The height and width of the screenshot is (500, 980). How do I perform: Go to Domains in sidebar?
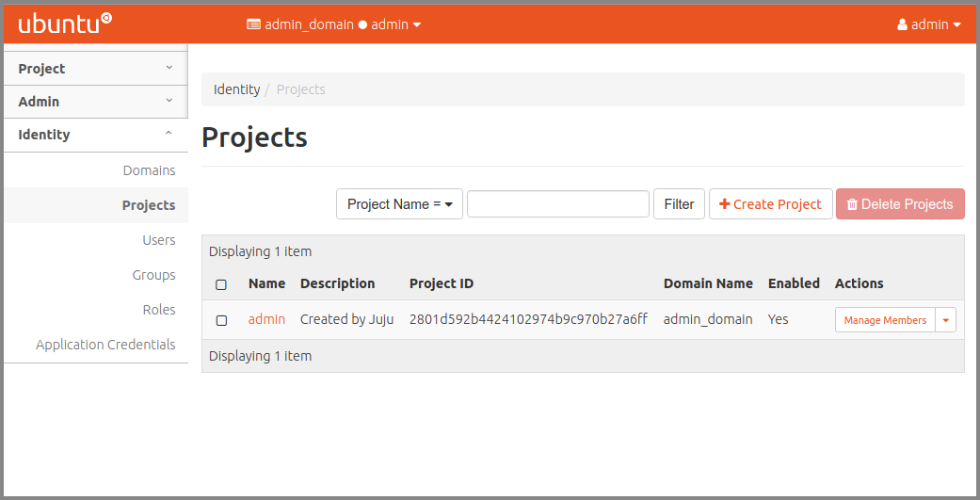coord(149,170)
